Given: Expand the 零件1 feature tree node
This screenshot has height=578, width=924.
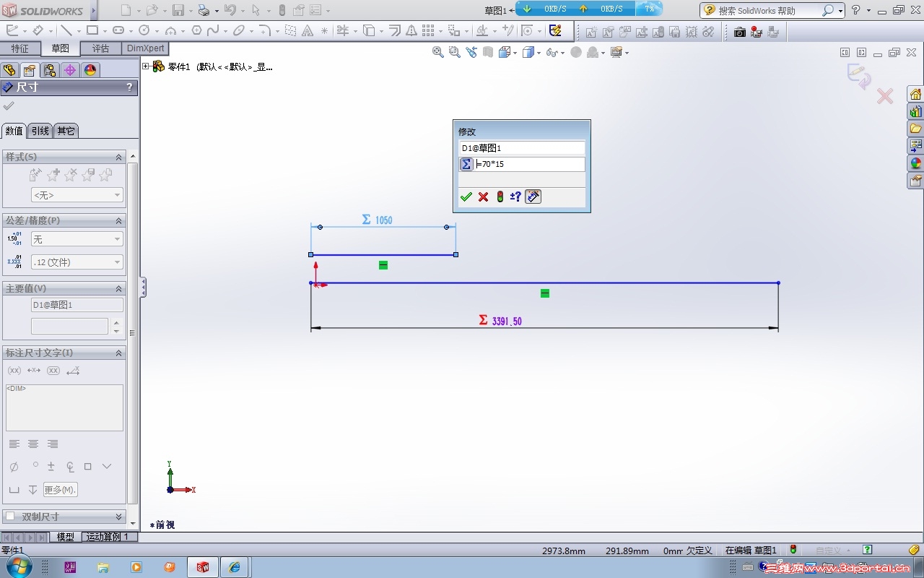Looking at the screenshot, I should 146,66.
